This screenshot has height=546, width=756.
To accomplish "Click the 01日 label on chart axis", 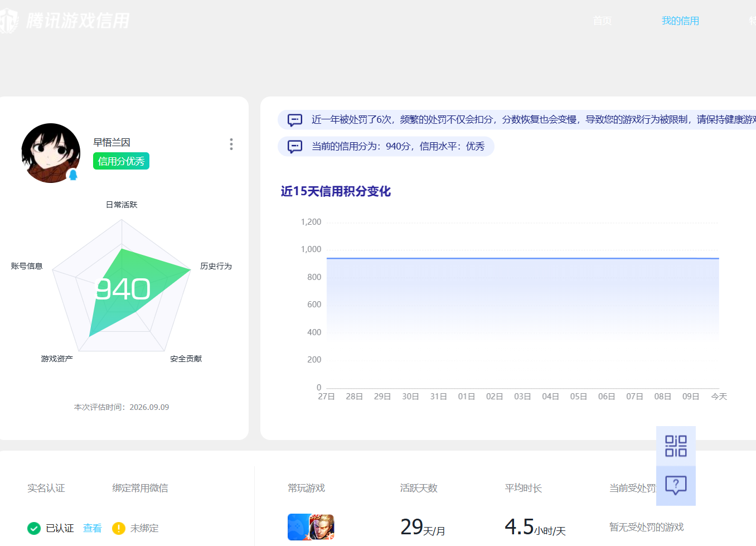I will pos(467,397).
